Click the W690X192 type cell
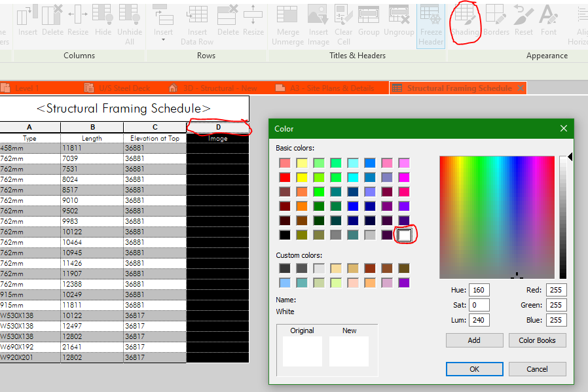The width and height of the screenshot is (588, 392). tap(29, 347)
